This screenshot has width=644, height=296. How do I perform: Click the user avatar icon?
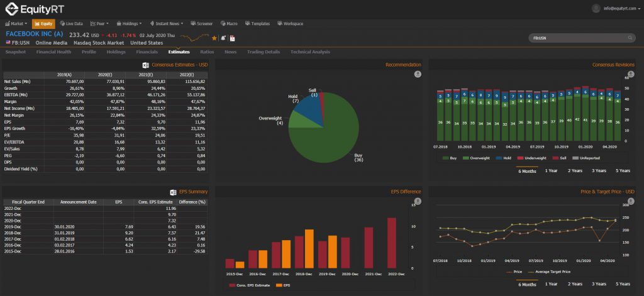pos(596,8)
